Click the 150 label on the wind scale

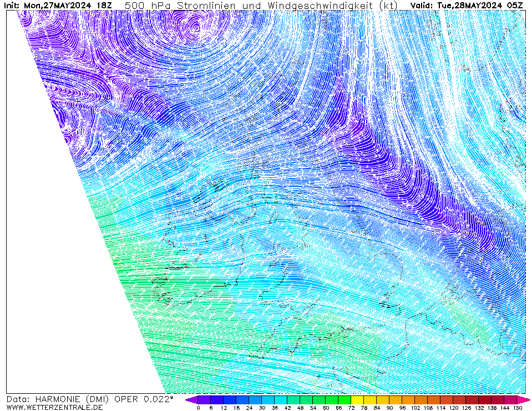(x=518, y=408)
